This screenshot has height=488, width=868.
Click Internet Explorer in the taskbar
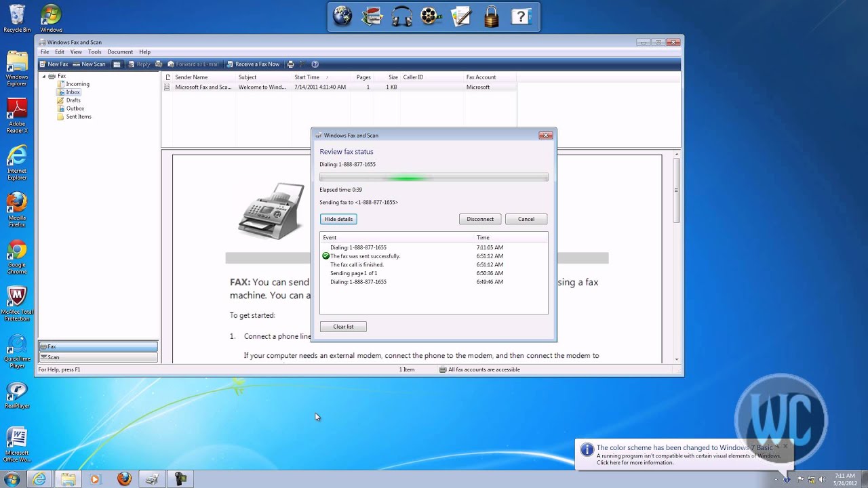[x=39, y=479]
